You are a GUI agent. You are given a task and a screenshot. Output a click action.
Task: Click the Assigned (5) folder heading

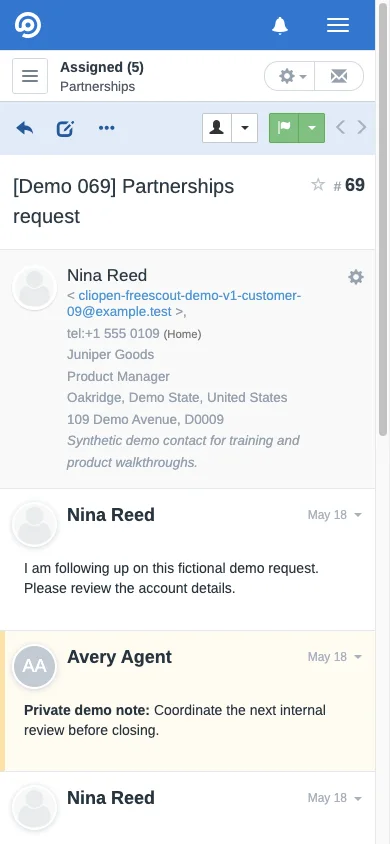click(102, 67)
